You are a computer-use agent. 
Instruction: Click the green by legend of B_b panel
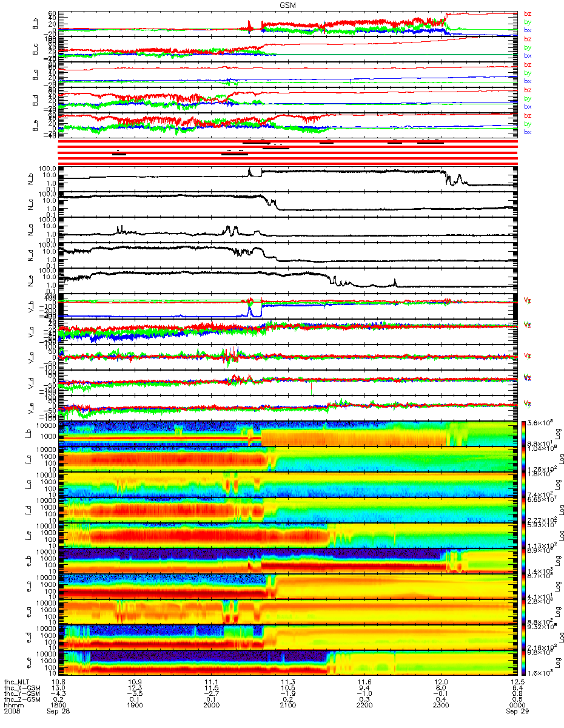coord(528,22)
